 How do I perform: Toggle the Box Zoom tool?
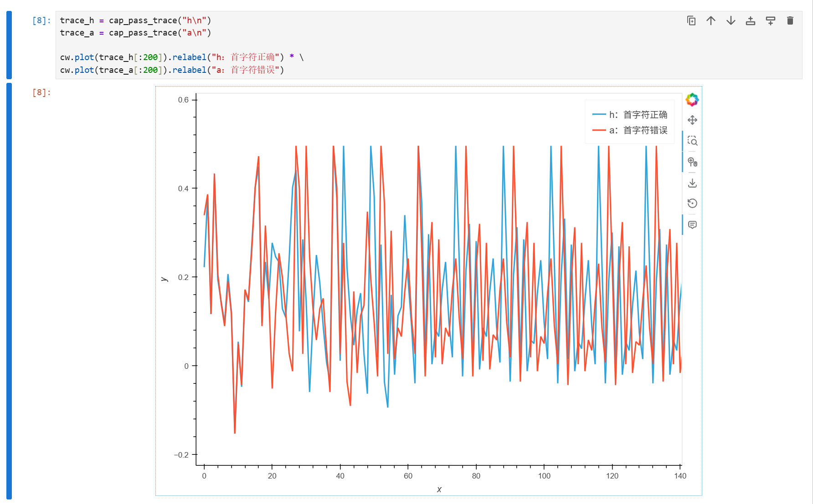(692, 141)
